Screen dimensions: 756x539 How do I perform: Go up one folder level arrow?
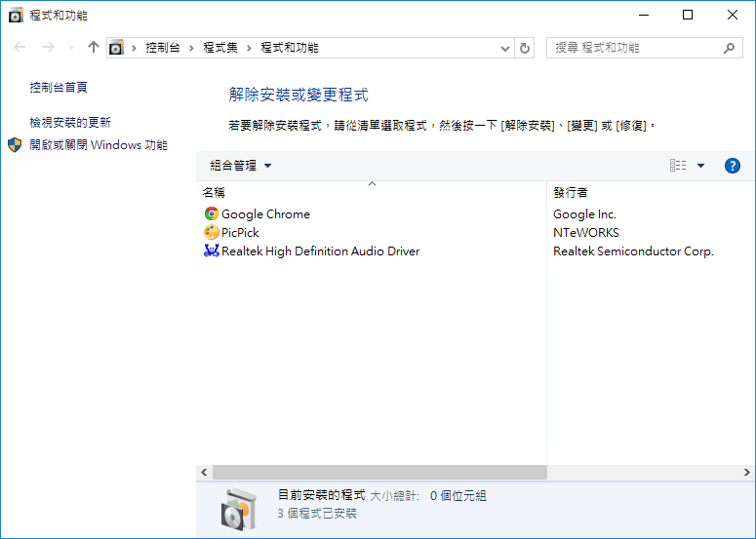point(93,47)
